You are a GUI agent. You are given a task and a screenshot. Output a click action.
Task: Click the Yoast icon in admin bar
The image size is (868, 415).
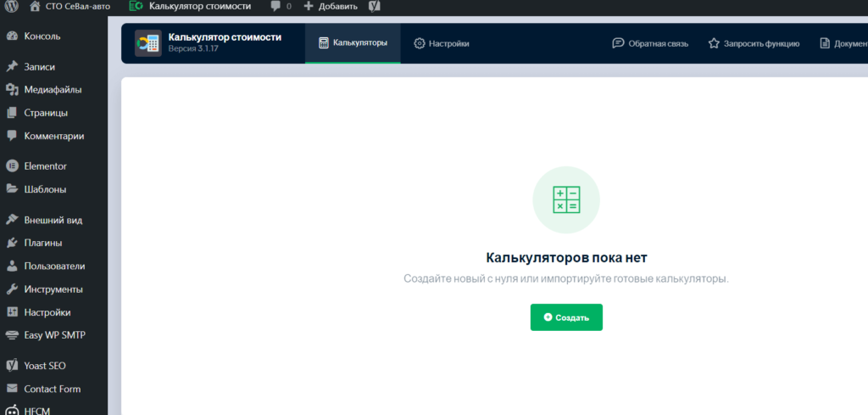click(374, 7)
